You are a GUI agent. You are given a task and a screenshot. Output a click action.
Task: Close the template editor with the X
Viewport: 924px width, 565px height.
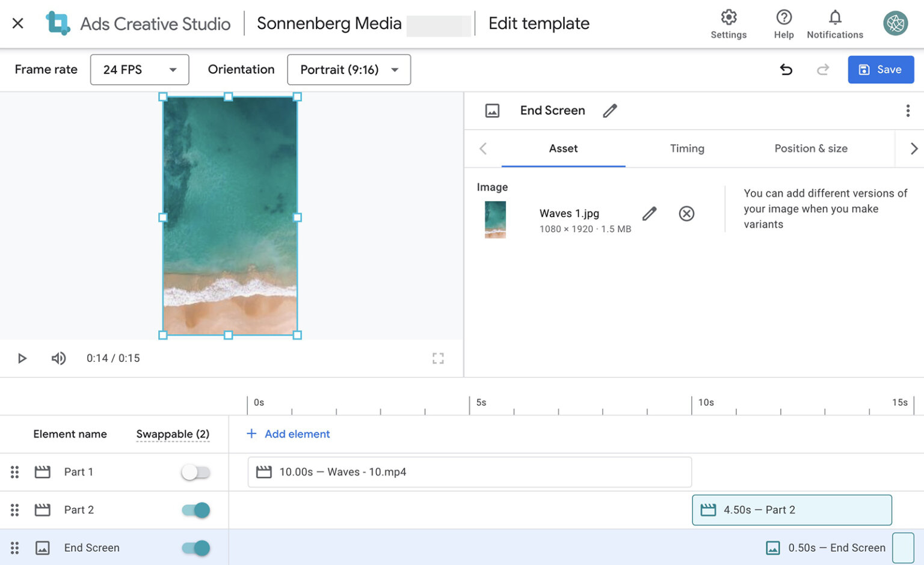[x=18, y=23]
